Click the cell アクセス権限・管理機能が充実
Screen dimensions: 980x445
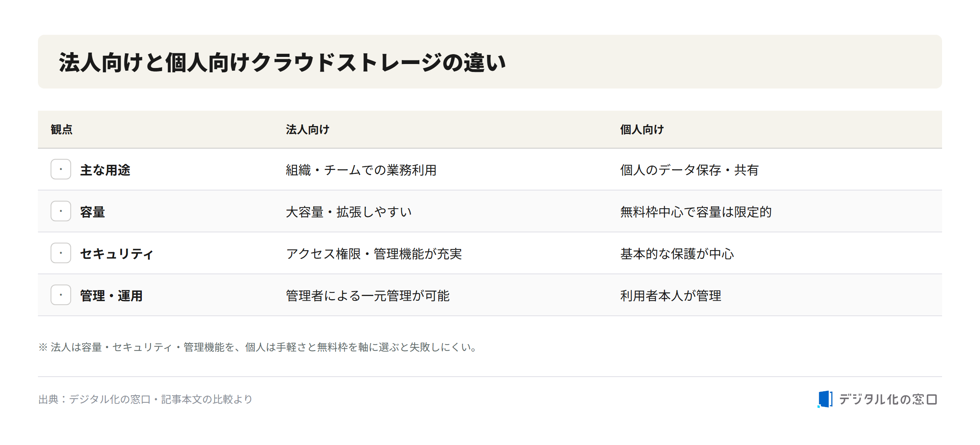pos(374,254)
